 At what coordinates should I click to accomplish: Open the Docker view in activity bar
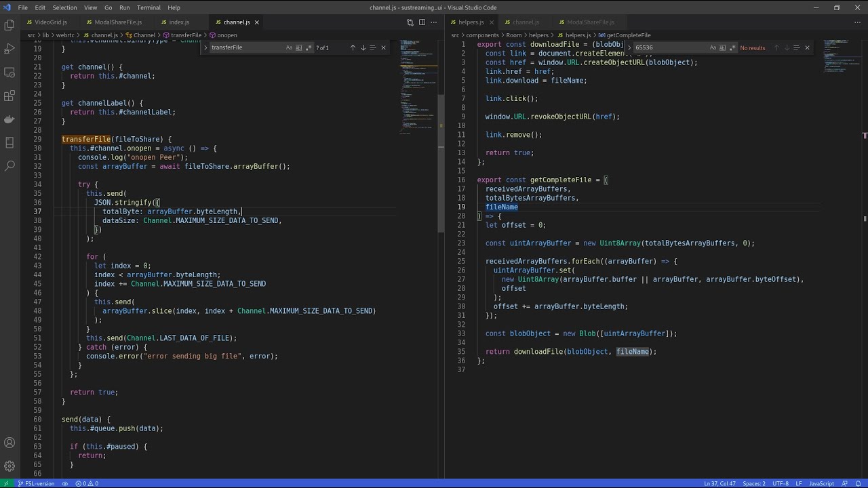click(x=9, y=119)
